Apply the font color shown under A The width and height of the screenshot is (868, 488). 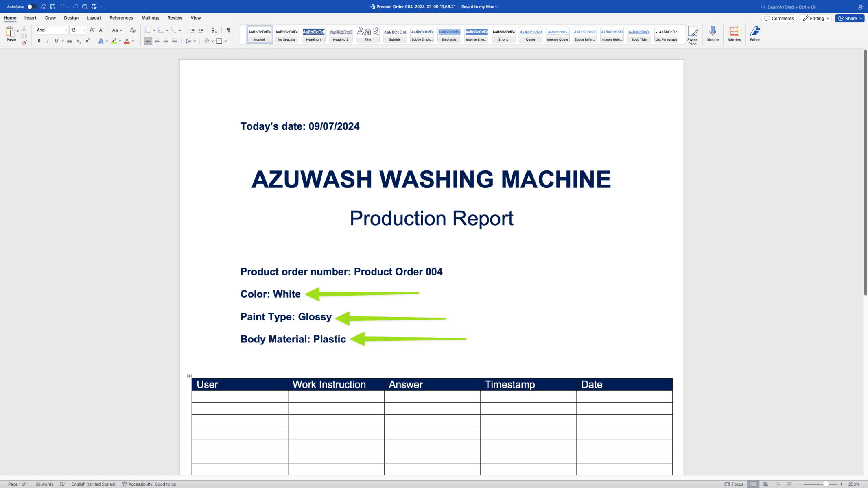pos(127,41)
